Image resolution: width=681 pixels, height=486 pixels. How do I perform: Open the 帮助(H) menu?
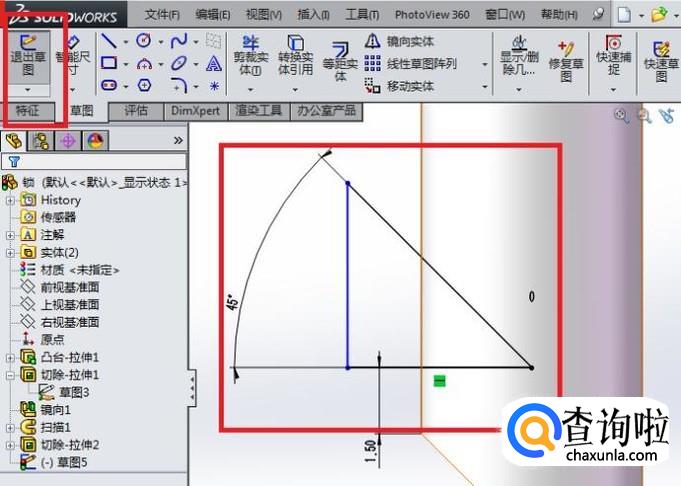click(559, 15)
